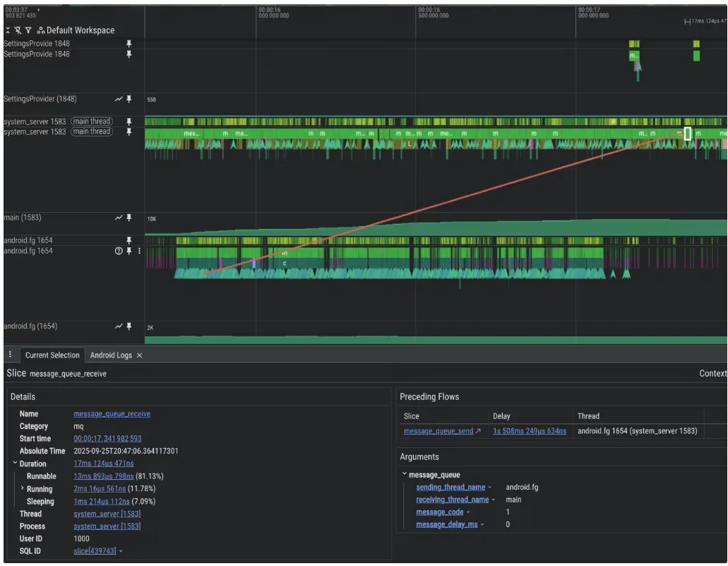Click the SettingsProvider (1848) track name
Screen dimensions: 728x566
tap(40, 98)
